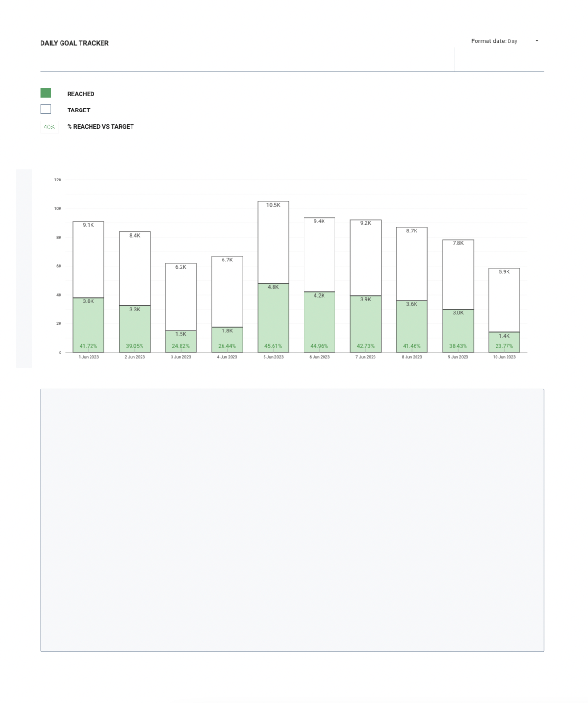Click the 10.5K target bar for 5 Jun
The height and width of the screenshot is (703, 588).
click(273, 243)
